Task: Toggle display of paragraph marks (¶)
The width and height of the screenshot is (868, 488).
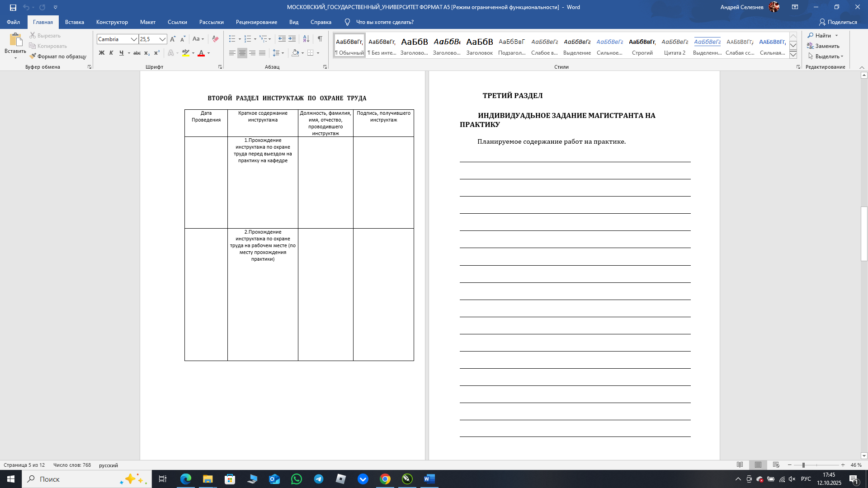Action: pos(320,39)
